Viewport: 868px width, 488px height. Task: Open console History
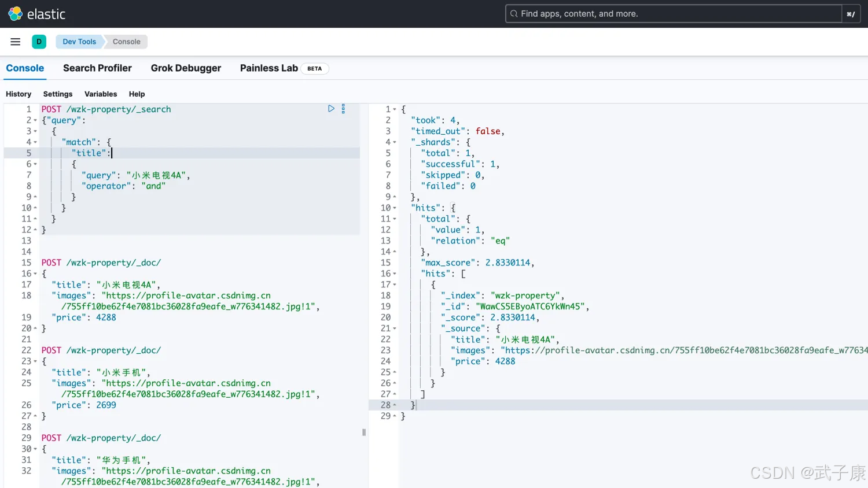click(x=19, y=94)
